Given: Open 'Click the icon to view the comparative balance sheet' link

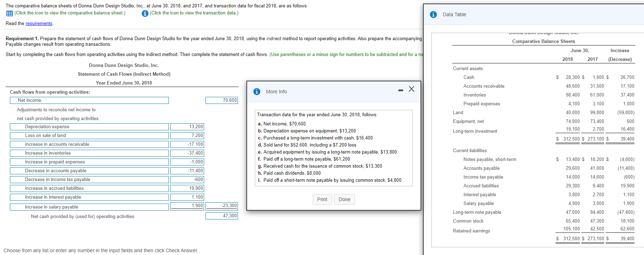Looking at the screenshot, I should click(x=70, y=13).
